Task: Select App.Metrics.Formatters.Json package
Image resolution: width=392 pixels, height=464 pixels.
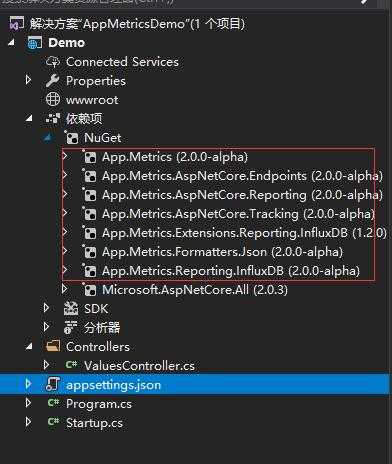Action: click(x=222, y=252)
